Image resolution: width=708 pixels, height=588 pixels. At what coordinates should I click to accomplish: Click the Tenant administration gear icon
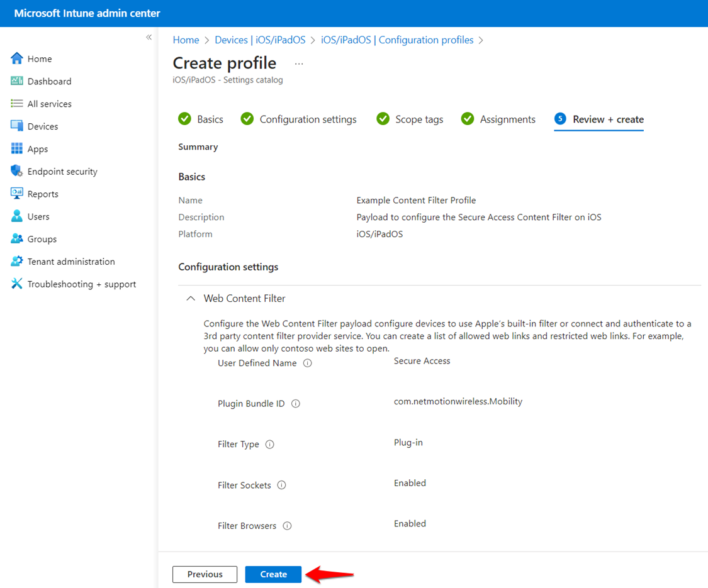17,261
